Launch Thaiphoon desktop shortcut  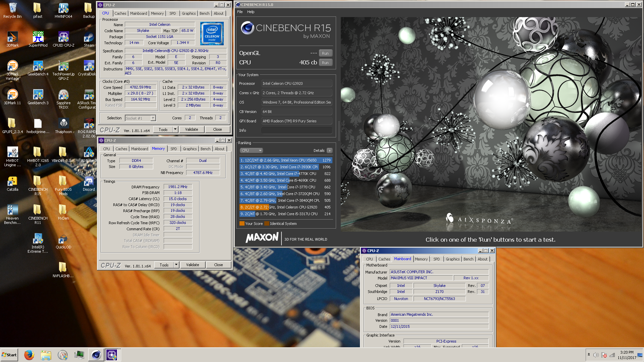click(x=63, y=126)
